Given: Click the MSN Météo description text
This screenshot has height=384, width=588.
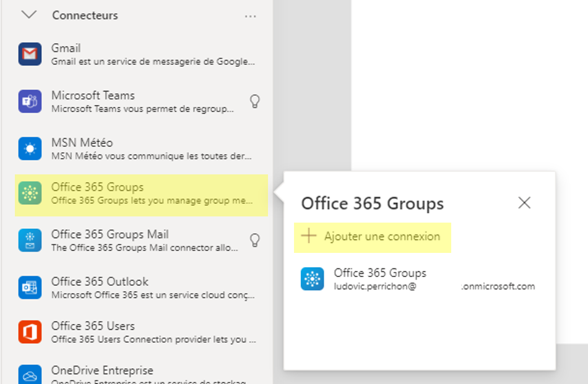Looking at the screenshot, I should click(152, 156).
